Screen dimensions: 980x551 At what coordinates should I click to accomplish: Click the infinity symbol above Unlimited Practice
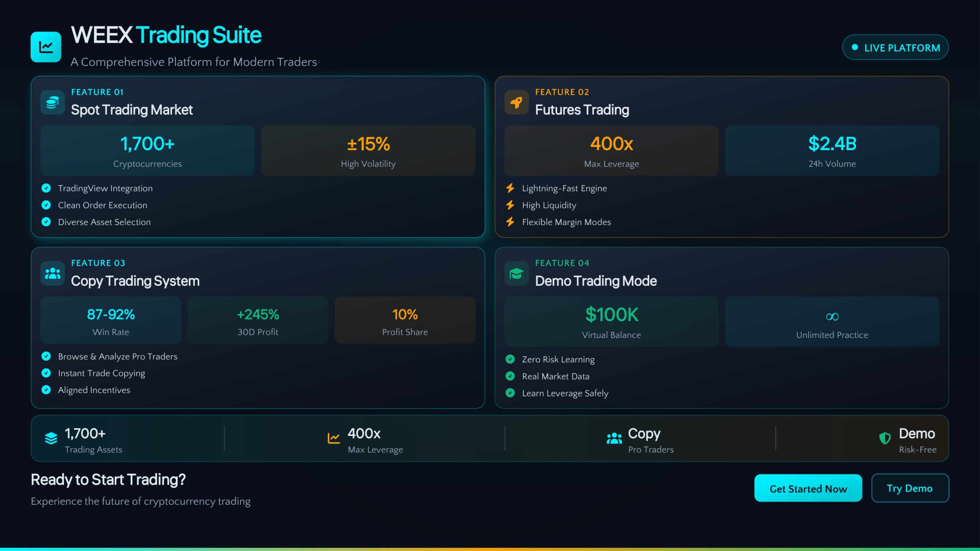(x=832, y=317)
